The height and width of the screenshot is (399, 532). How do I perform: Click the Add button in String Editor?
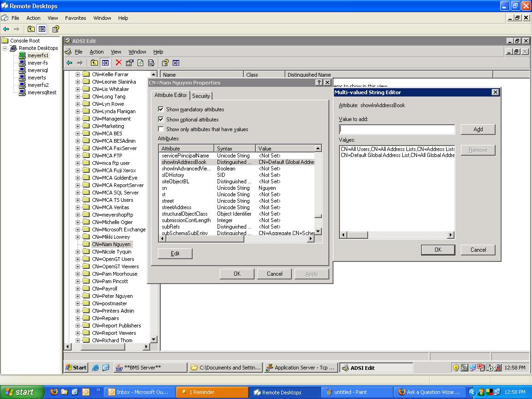point(478,129)
